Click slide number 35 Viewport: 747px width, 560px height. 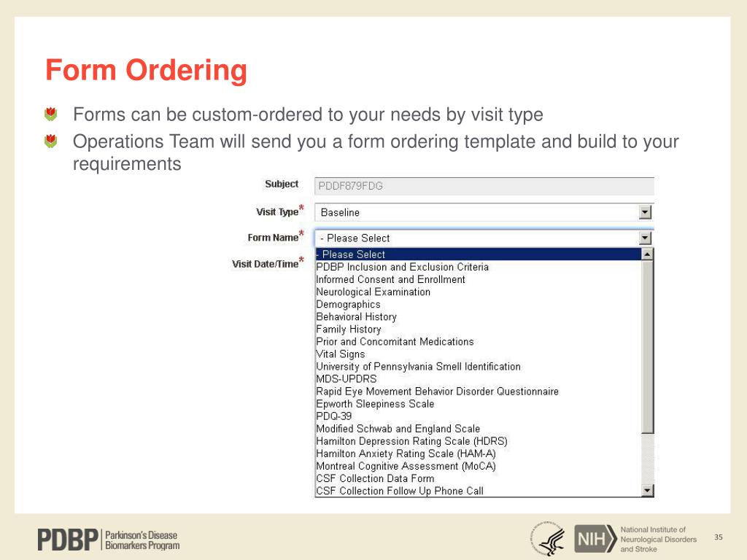pyautogui.click(x=719, y=537)
